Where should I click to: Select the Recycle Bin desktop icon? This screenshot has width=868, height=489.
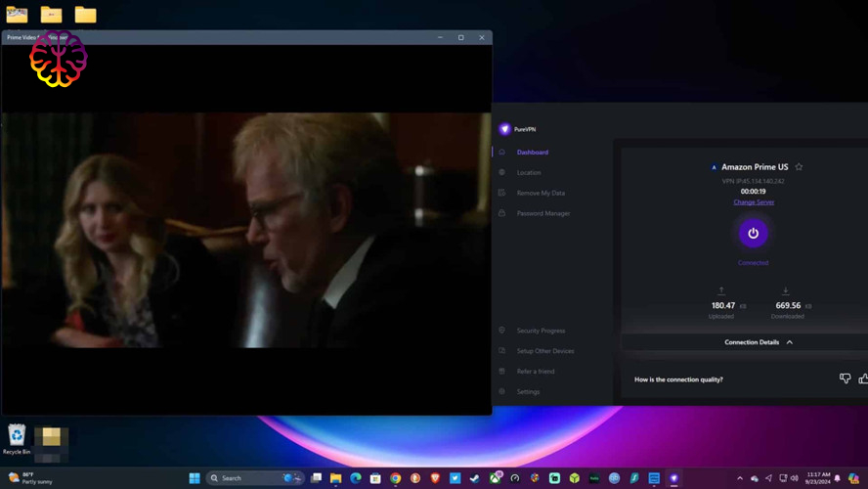pos(17,439)
